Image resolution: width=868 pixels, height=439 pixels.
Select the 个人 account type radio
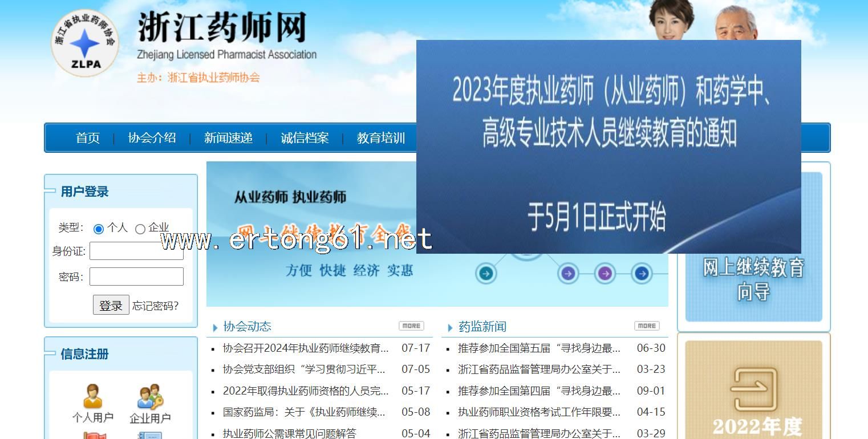pos(99,229)
